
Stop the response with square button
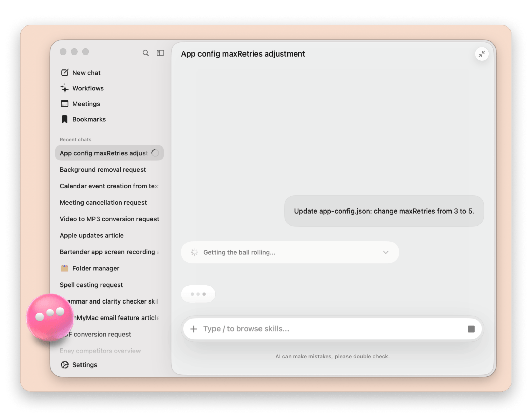471,329
